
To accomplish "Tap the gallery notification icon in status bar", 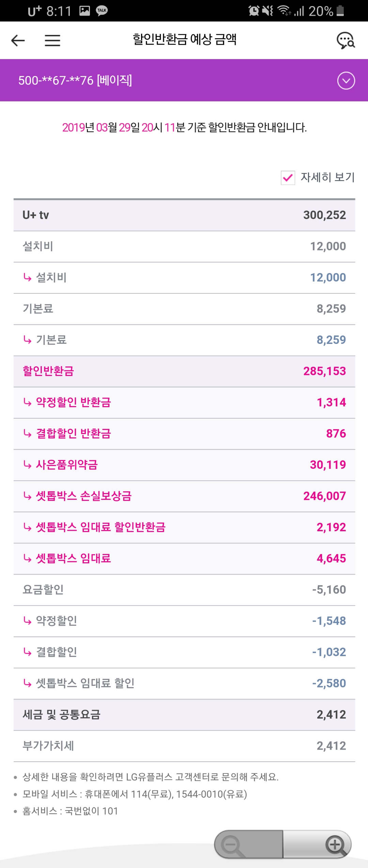I will 85,11.
